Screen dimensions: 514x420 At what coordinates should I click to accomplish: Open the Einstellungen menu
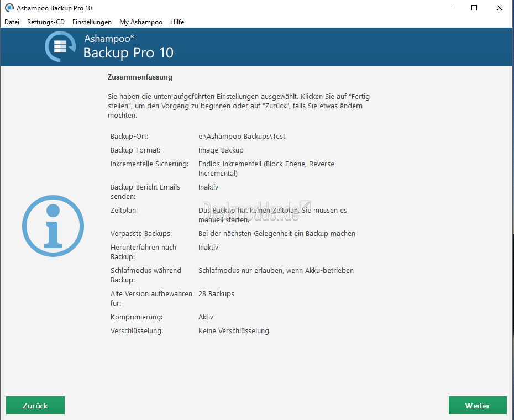[92, 22]
